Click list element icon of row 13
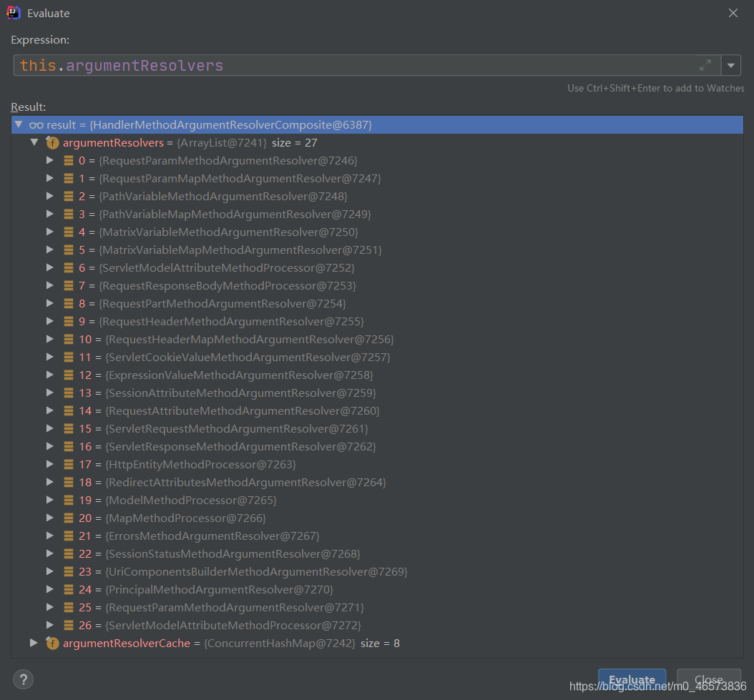This screenshot has width=754, height=700. pyautogui.click(x=69, y=393)
